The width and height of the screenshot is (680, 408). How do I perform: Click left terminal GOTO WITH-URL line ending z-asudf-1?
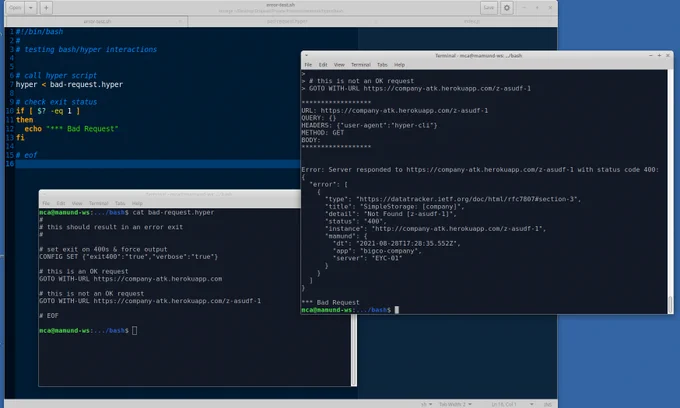pyautogui.click(x=150, y=301)
